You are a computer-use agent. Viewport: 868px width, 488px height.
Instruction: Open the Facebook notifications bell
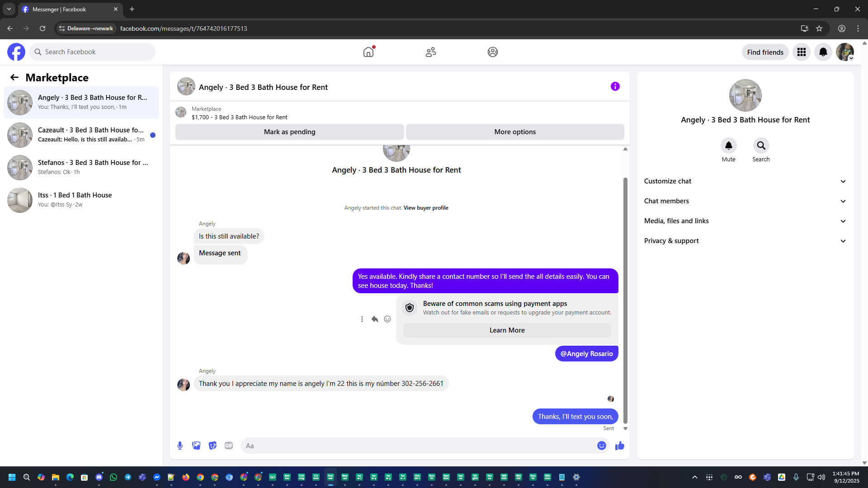pos(823,52)
